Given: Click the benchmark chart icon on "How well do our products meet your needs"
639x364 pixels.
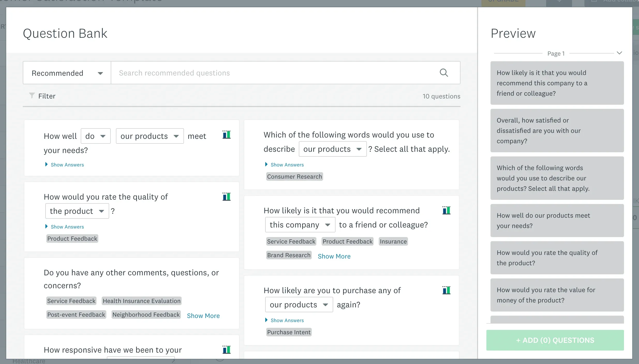Looking at the screenshot, I should click(x=226, y=134).
